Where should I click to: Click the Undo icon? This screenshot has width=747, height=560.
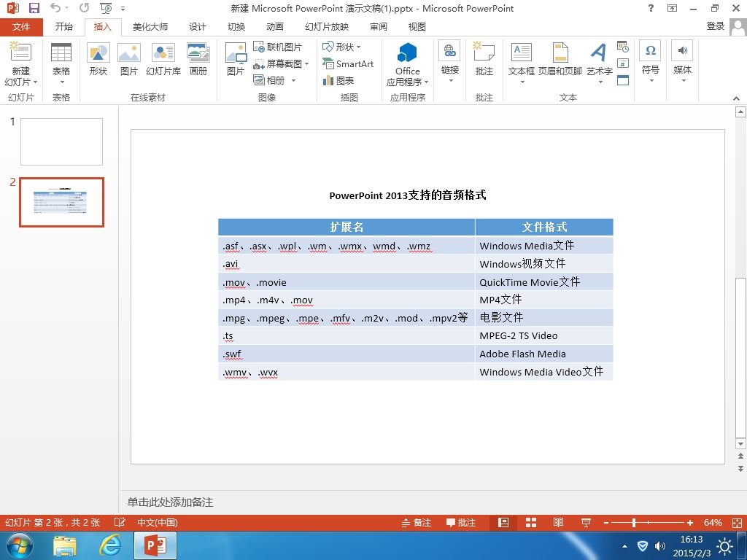click(55, 8)
